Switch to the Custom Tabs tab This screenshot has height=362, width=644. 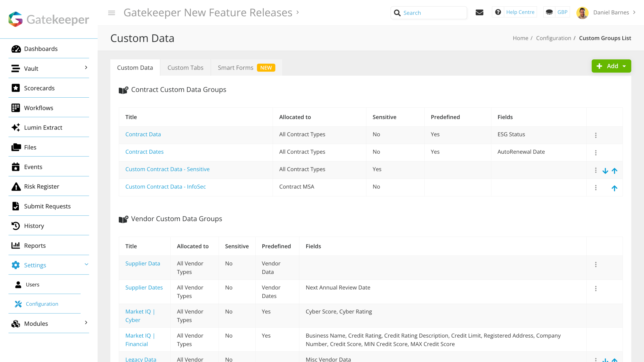click(185, 68)
